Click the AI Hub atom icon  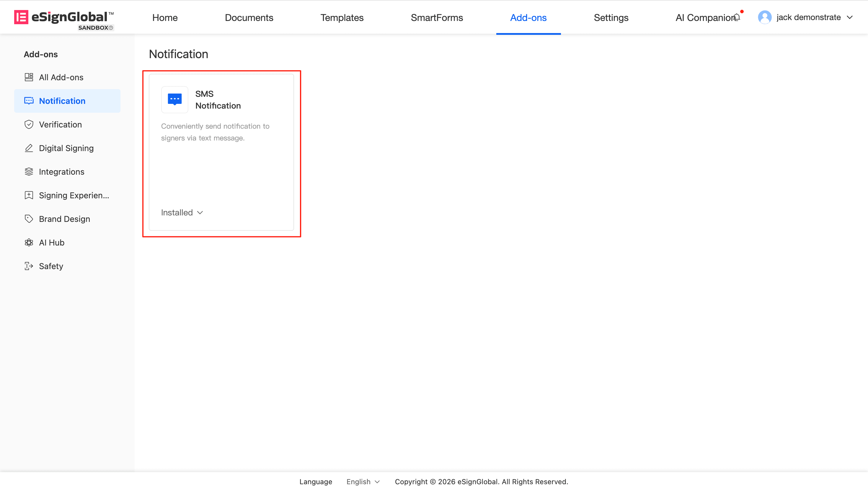click(29, 243)
